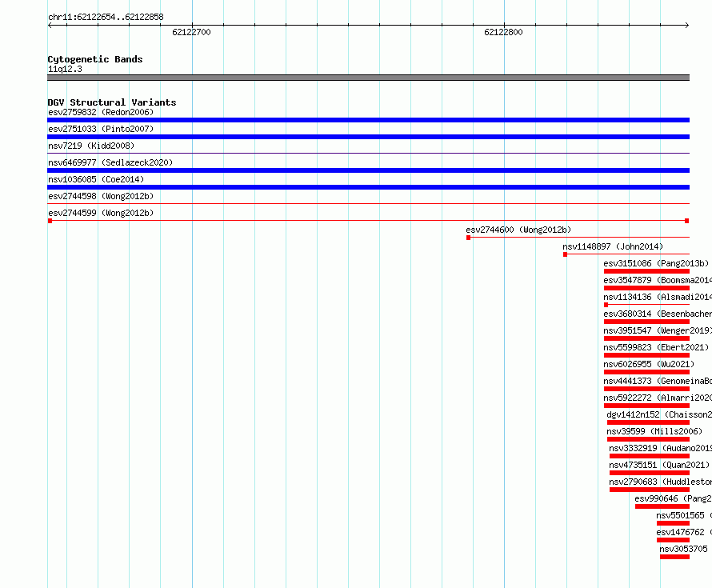The width and height of the screenshot is (712, 588).
Task: Click the DGV Structural Variants track title
Action: point(112,102)
